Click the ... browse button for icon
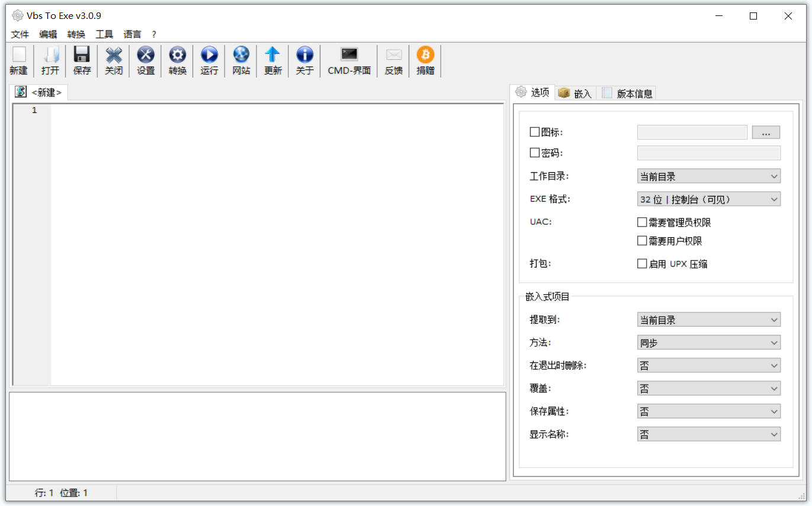812x506 pixels. click(x=766, y=133)
